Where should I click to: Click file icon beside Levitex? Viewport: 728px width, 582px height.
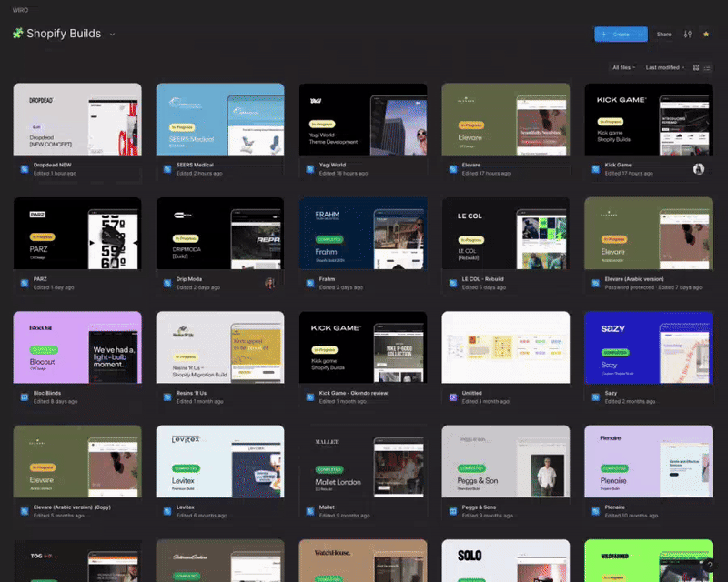point(167,511)
